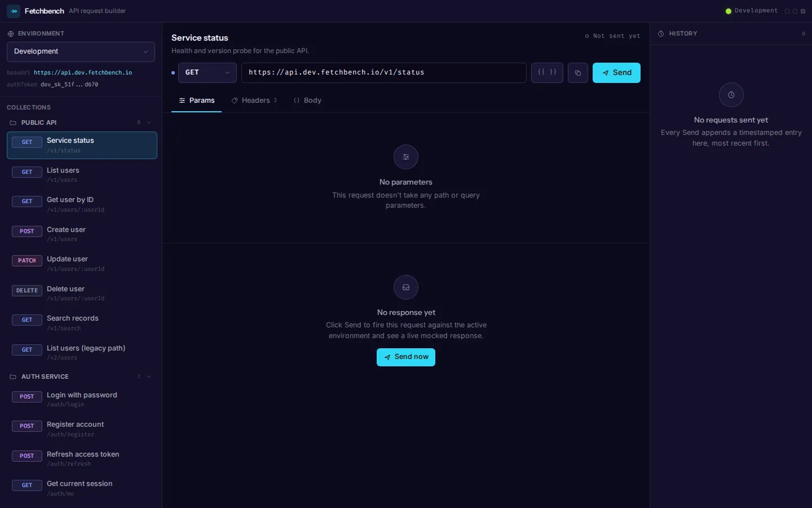812x508 pixels.
Task: Click the request URL input field
Action: click(x=384, y=73)
